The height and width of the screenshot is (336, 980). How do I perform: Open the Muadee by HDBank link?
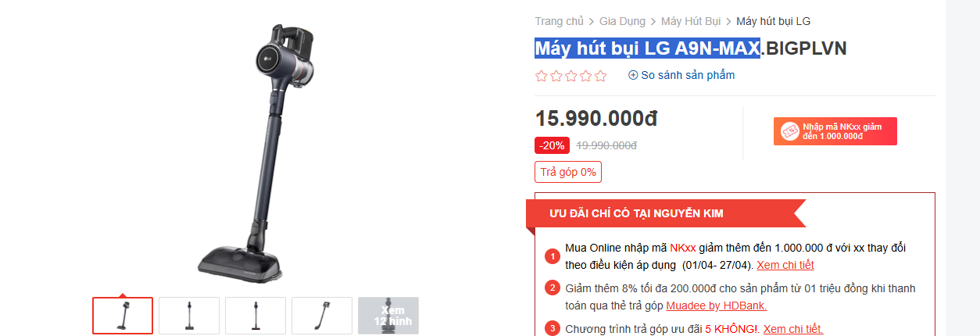pos(717,306)
